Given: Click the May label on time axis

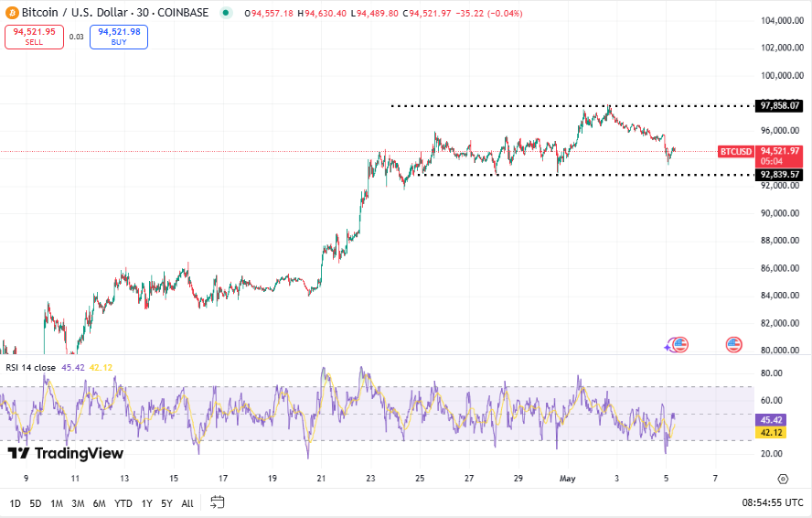Looking at the screenshot, I should tap(567, 479).
